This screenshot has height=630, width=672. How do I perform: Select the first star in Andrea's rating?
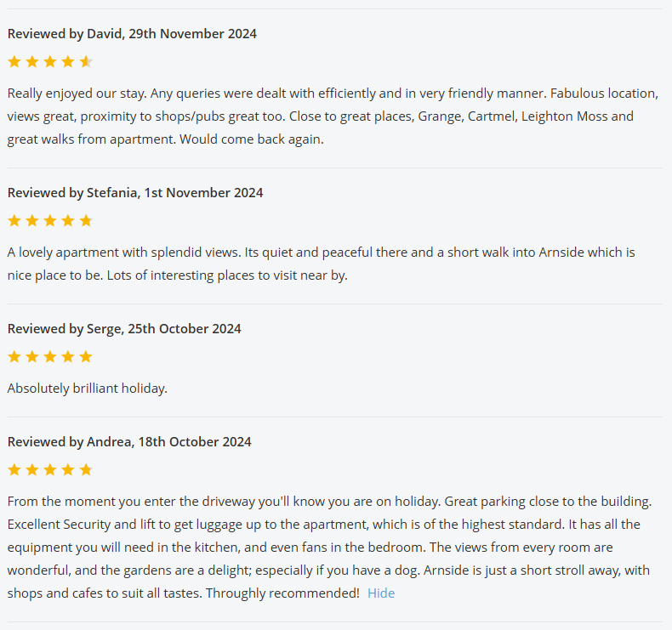pos(14,470)
